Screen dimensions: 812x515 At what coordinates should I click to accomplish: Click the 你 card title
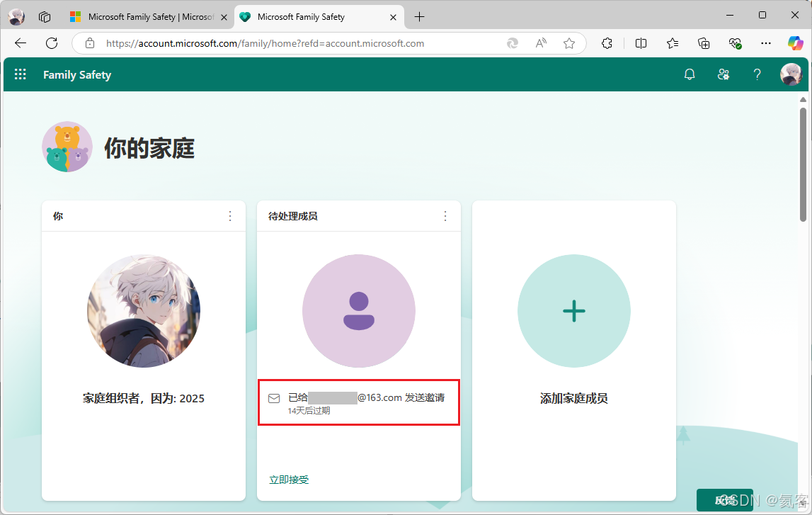click(58, 216)
